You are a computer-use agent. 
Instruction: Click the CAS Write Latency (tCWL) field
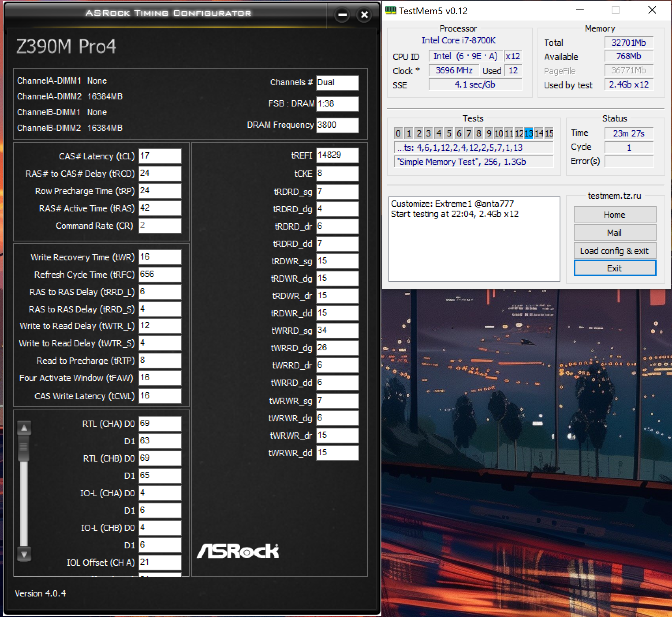(x=160, y=396)
